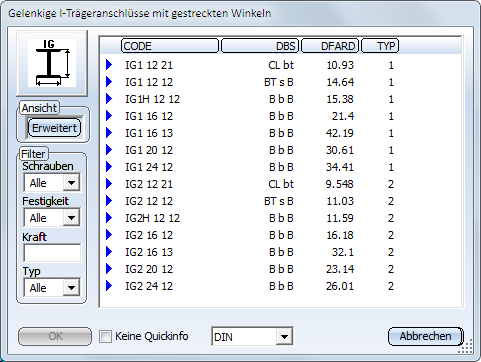Select row text IG2H 12 12
Screen dimensions: 481x362
(152, 218)
